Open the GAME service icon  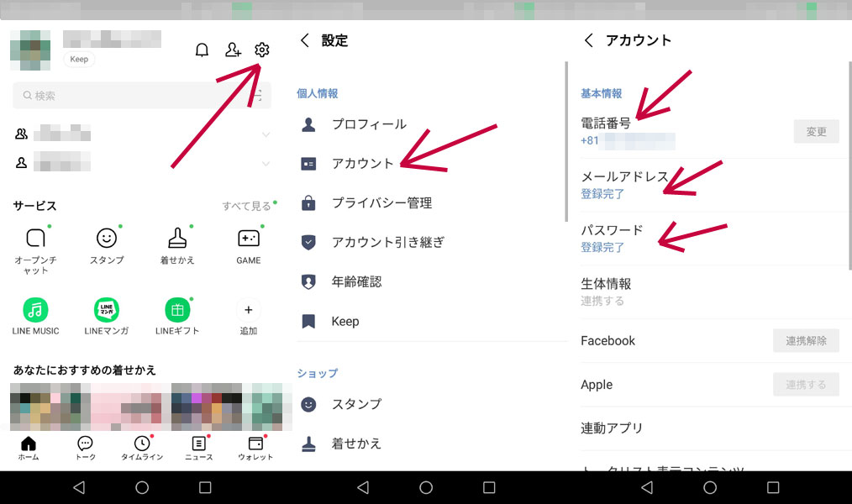249,239
